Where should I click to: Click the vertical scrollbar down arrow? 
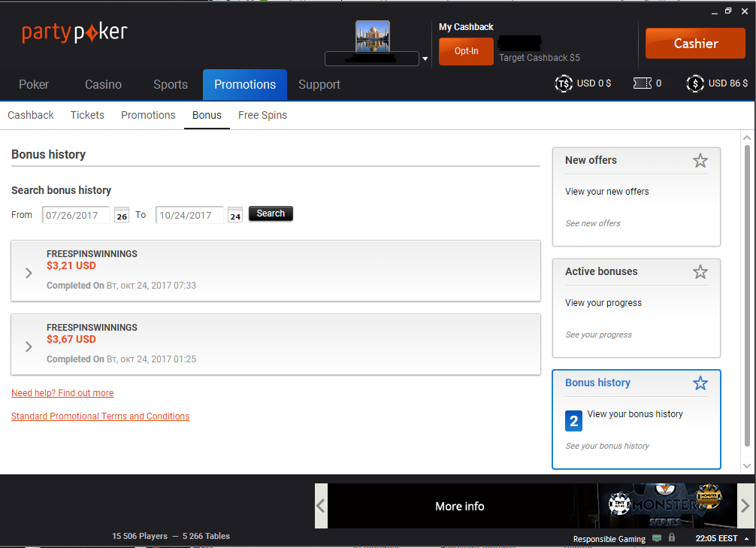(x=747, y=466)
